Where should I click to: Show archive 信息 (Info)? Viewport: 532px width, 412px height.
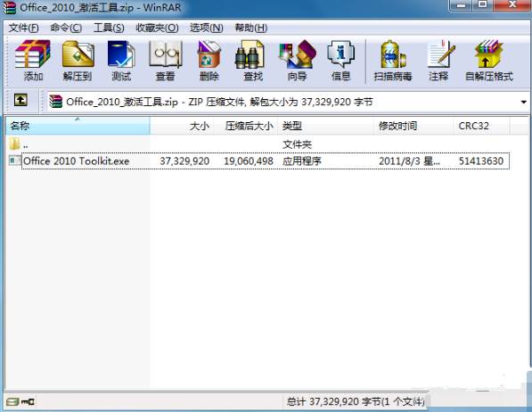coord(340,61)
